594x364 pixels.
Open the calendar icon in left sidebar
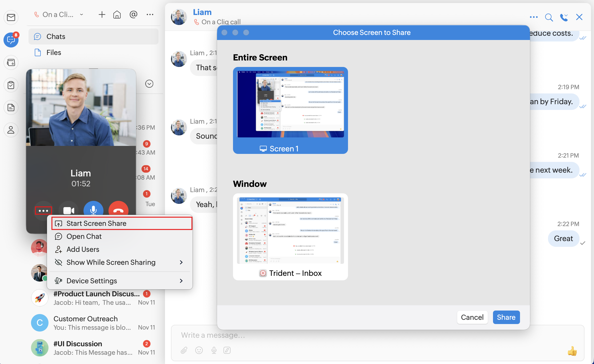11,62
